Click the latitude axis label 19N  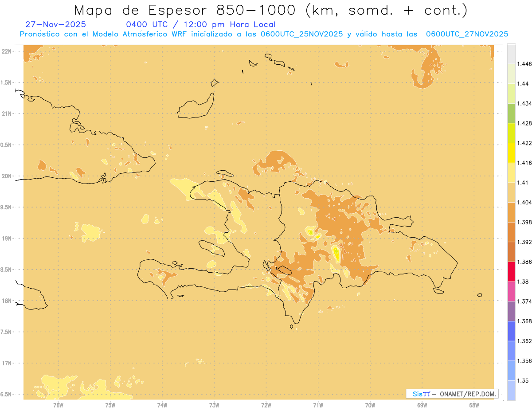point(7,239)
